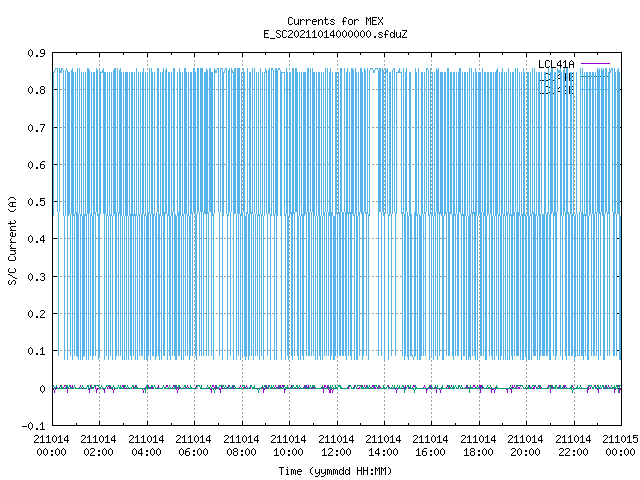Click the purple LCL41A legend line sample
Screen dimensions: 640x480
pos(595,64)
